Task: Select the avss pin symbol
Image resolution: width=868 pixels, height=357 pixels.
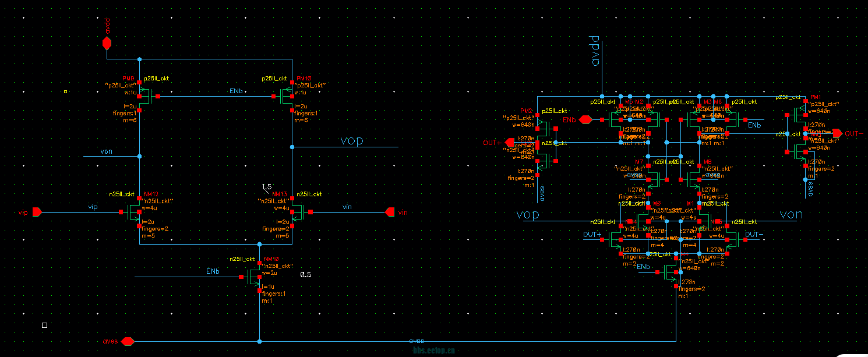Action: tap(129, 341)
